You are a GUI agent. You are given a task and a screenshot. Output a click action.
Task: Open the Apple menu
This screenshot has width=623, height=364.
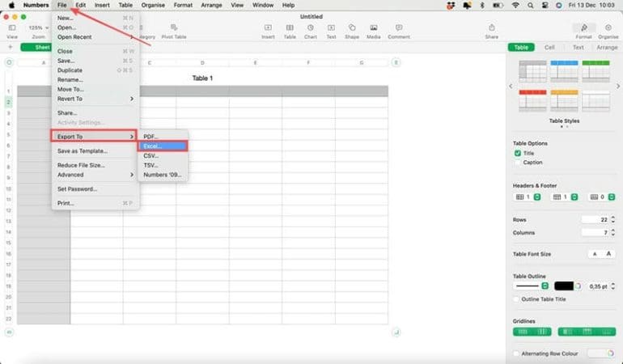coord(11,5)
